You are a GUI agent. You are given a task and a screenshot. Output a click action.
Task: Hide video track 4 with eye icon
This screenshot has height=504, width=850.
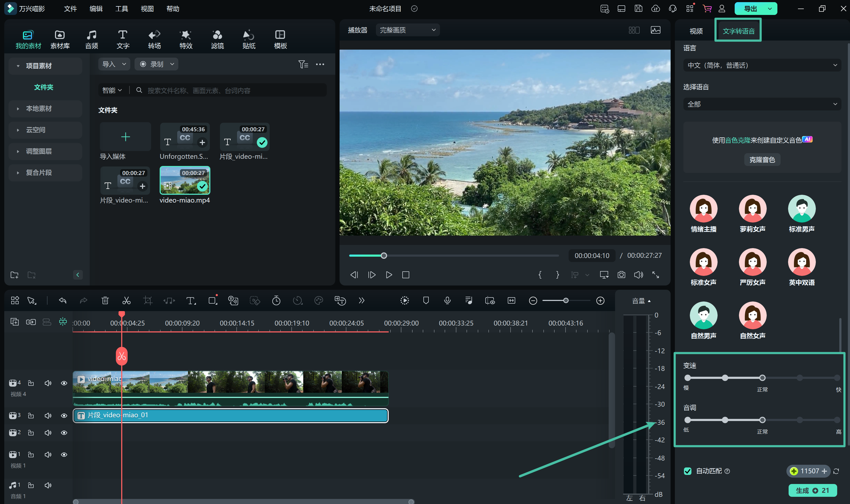(64, 383)
